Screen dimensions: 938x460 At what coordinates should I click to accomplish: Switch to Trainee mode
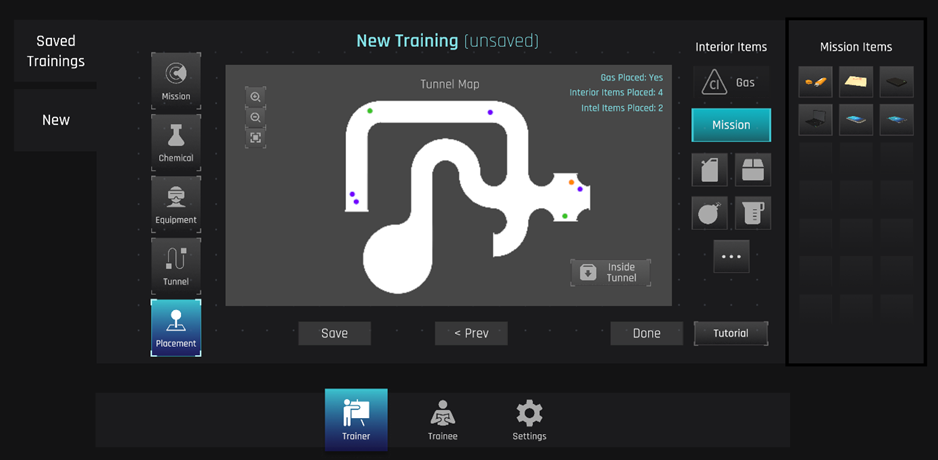[x=442, y=420]
